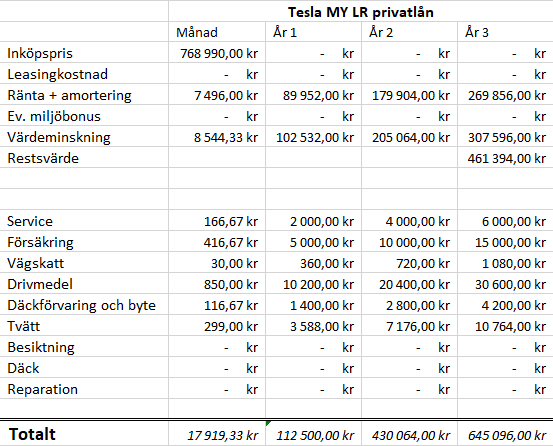Click the 6 000,00 kr cell
The image size is (553, 446).
click(505, 221)
